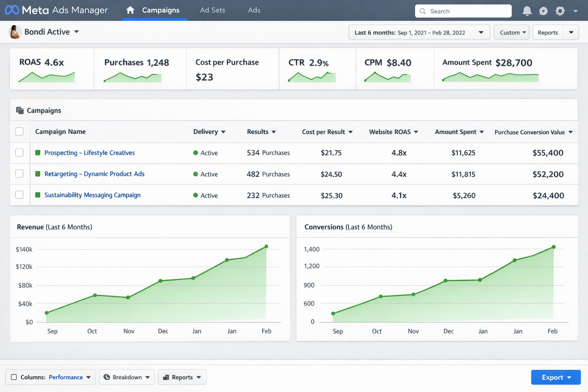Click the green status square beside Sustainability Messaging Campaign
This screenshot has height=392, width=588.
pyautogui.click(x=38, y=195)
